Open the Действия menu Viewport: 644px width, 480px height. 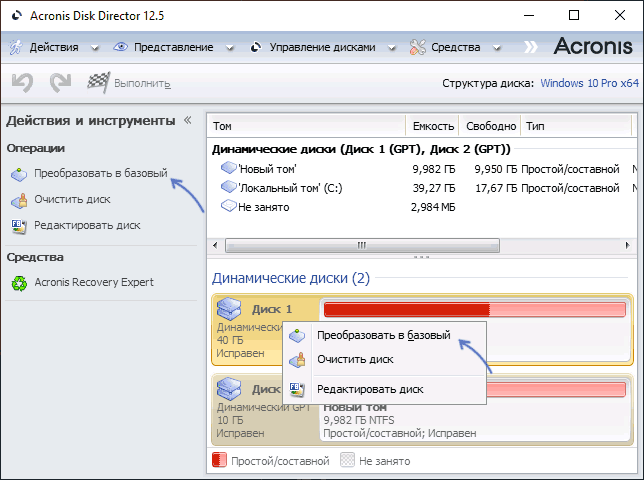[54, 48]
